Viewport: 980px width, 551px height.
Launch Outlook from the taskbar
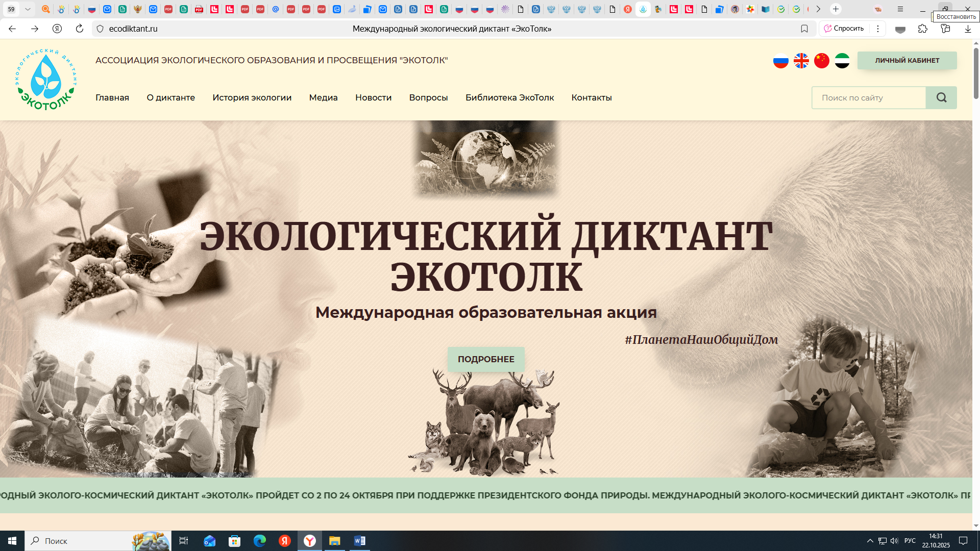[x=209, y=541]
